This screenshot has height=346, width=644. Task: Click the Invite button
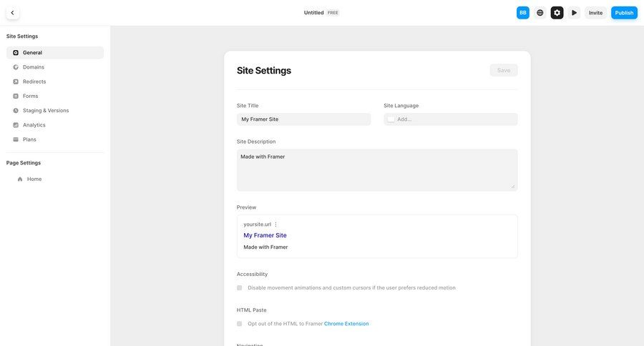[595, 13]
